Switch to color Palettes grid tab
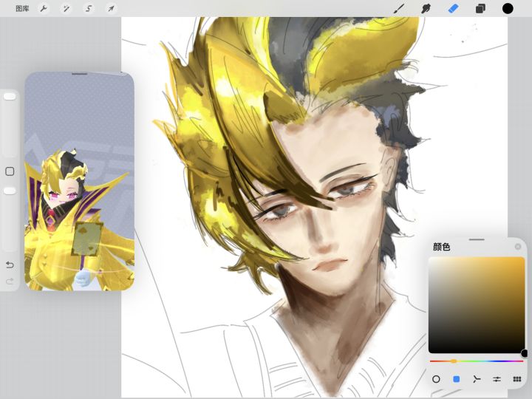This screenshot has height=399, width=532. [517, 379]
